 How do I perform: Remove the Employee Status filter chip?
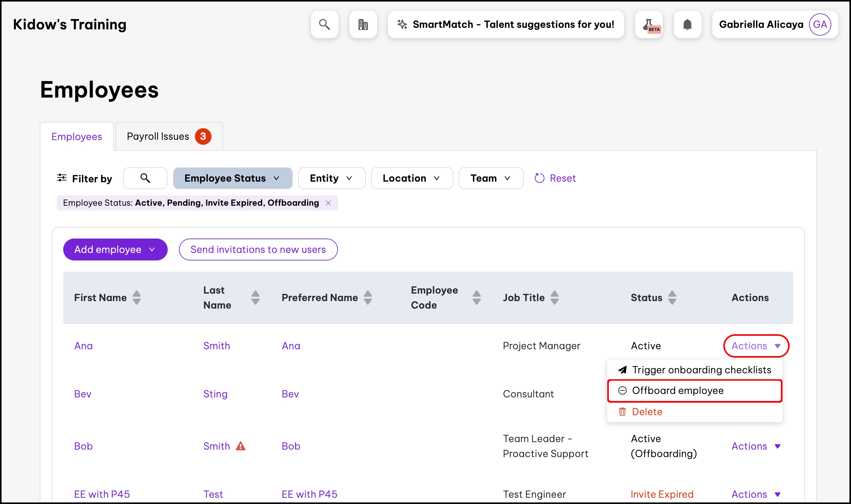click(328, 203)
